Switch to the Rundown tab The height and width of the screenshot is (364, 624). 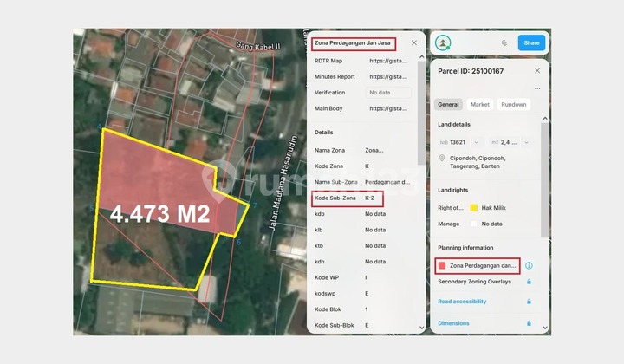pos(513,105)
